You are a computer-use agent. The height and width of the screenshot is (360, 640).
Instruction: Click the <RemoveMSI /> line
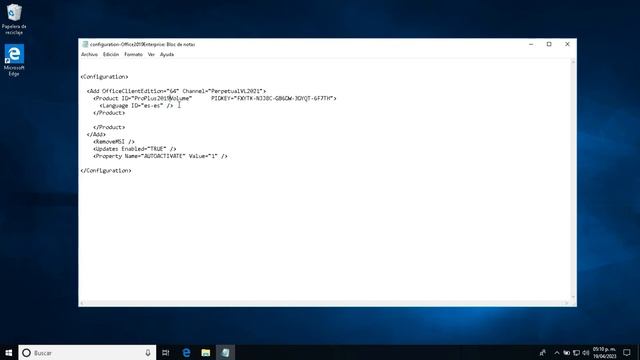pyautogui.click(x=114, y=142)
